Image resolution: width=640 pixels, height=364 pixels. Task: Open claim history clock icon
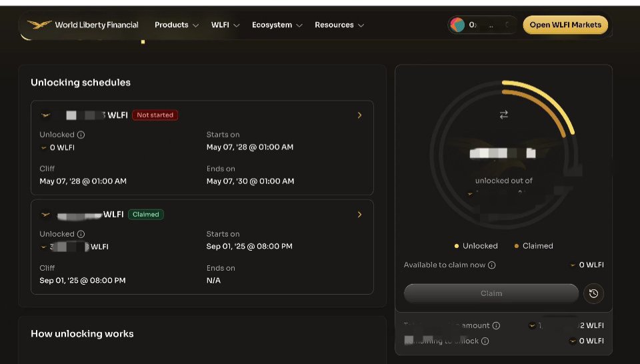[593, 293]
